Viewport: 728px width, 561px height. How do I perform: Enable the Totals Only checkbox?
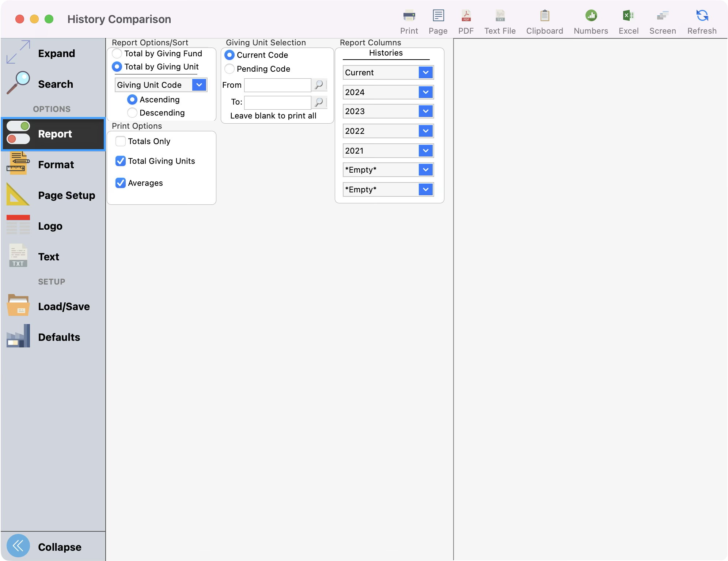[x=121, y=141]
